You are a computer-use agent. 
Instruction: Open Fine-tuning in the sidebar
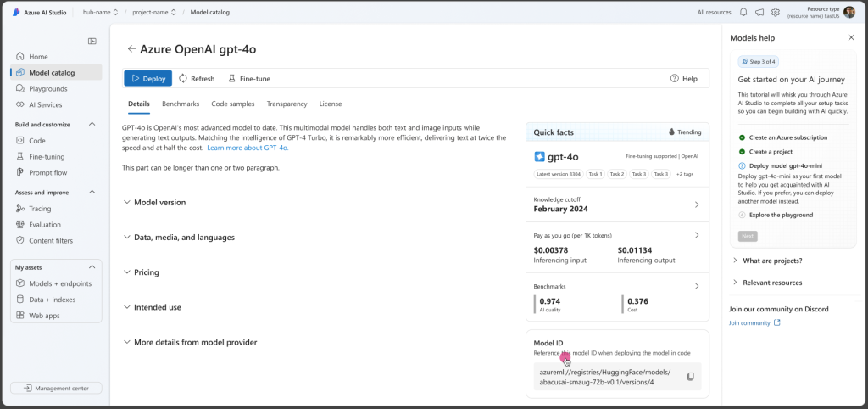pyautogui.click(x=56, y=157)
